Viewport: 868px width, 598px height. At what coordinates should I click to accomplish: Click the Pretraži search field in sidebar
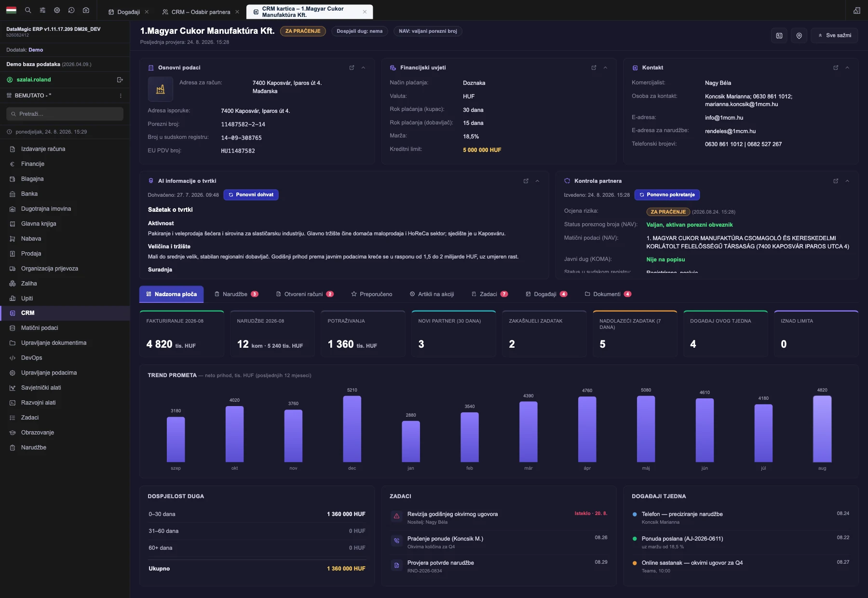(65, 114)
